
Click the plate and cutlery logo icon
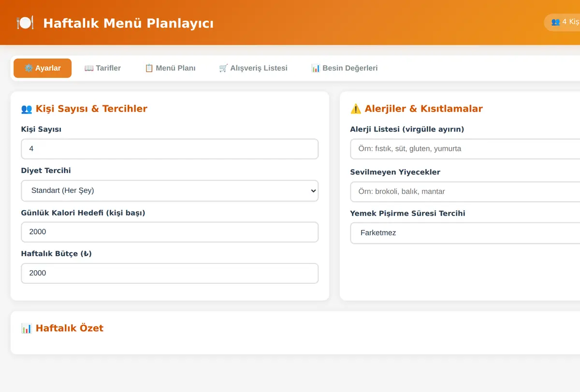click(x=25, y=23)
